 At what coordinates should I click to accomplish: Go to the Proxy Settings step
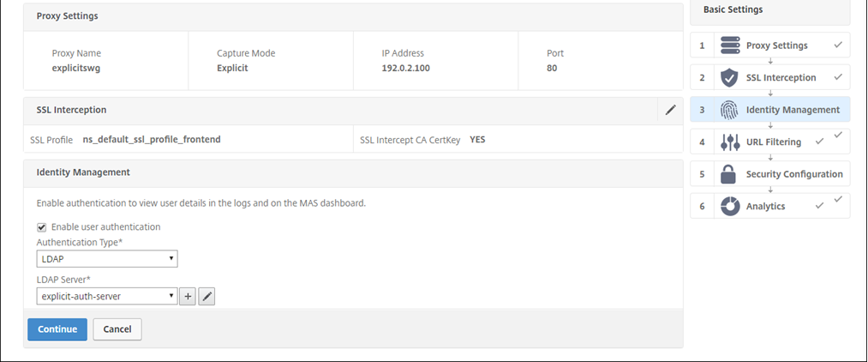tap(776, 45)
